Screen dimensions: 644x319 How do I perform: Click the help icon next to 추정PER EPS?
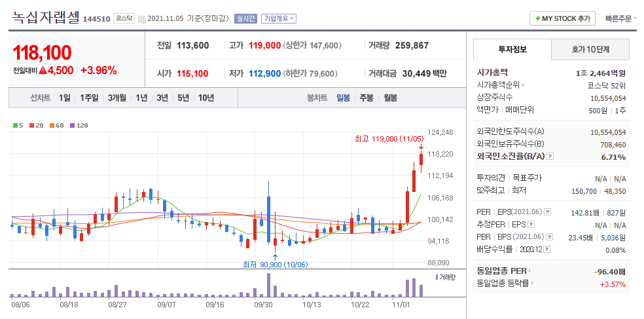tap(531, 225)
